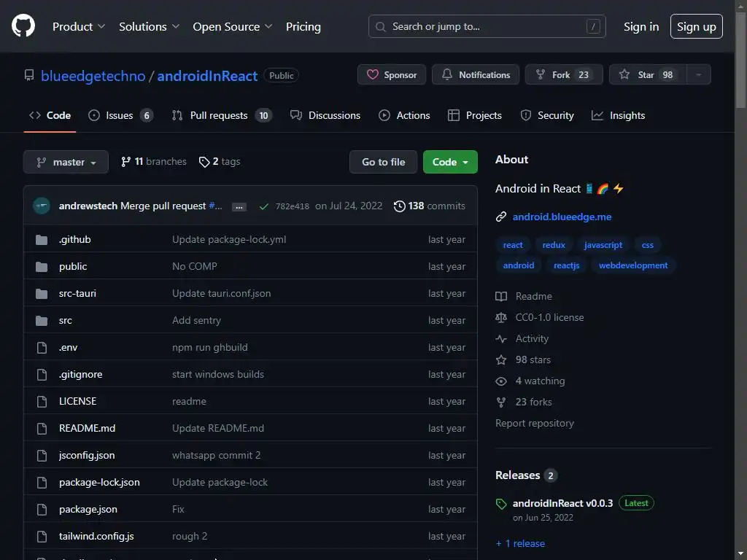
Task: Open the package-lock.json file
Action: (99, 483)
